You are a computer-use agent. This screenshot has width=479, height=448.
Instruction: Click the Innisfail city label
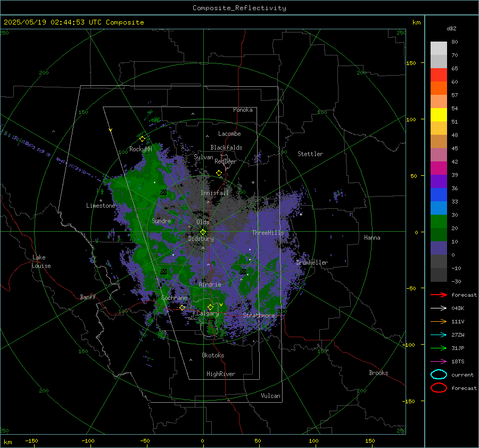pos(214,193)
